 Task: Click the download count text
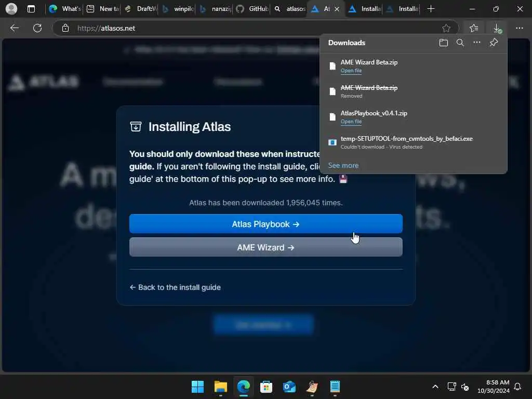[265, 203]
